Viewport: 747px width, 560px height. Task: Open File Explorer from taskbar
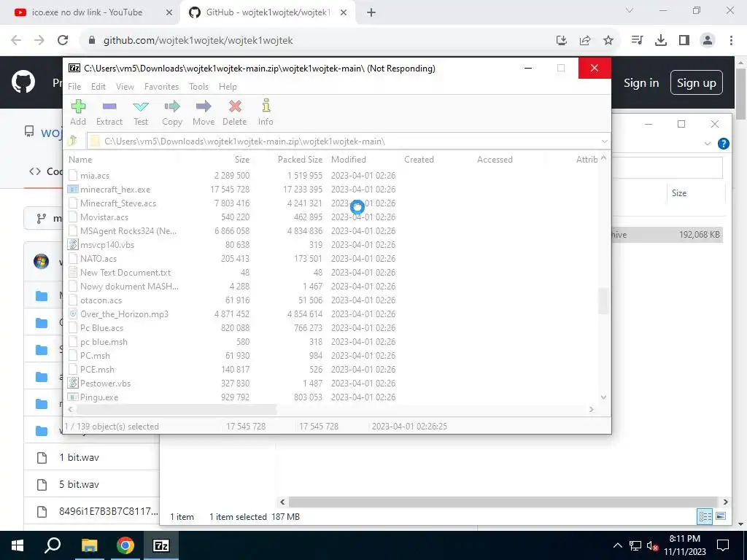click(89, 545)
